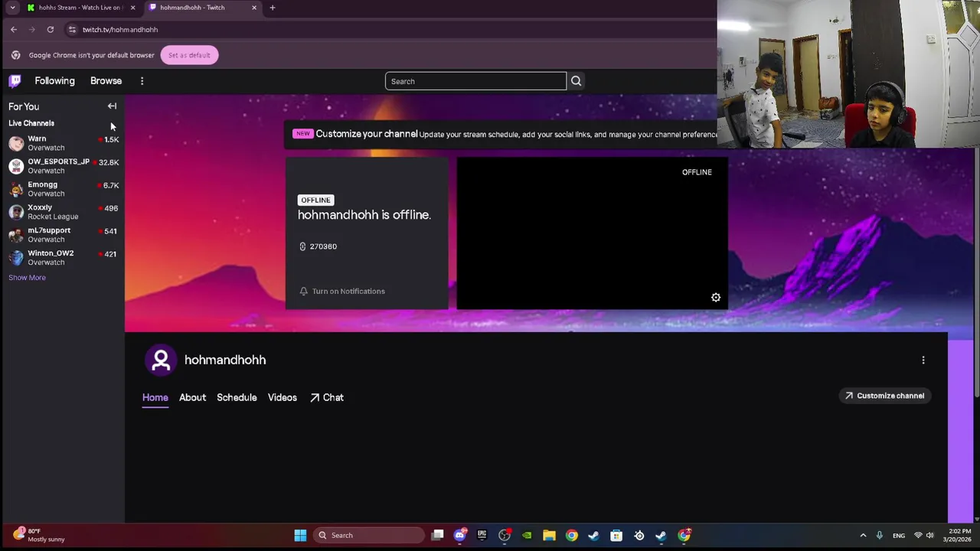The image size is (980, 551).
Task: Open Epic Games Launcher from the taskbar
Action: tap(482, 535)
